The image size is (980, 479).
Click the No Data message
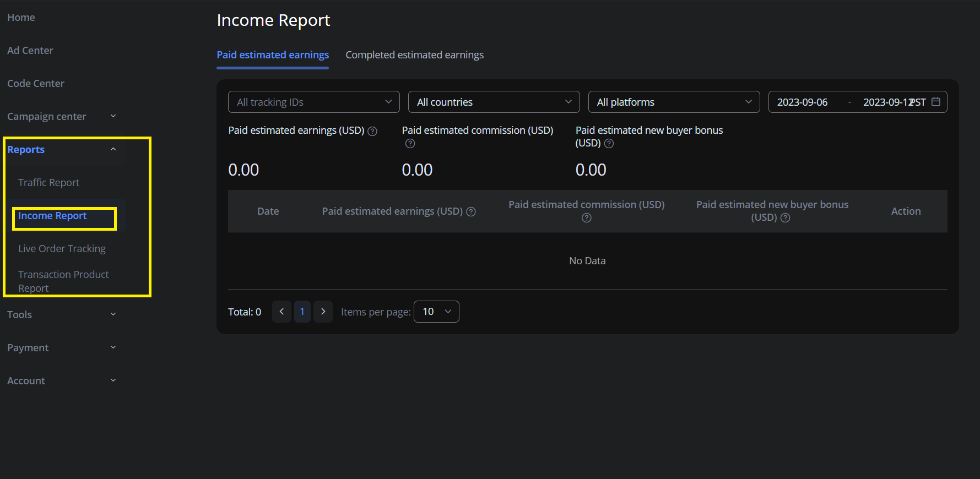pyautogui.click(x=587, y=261)
